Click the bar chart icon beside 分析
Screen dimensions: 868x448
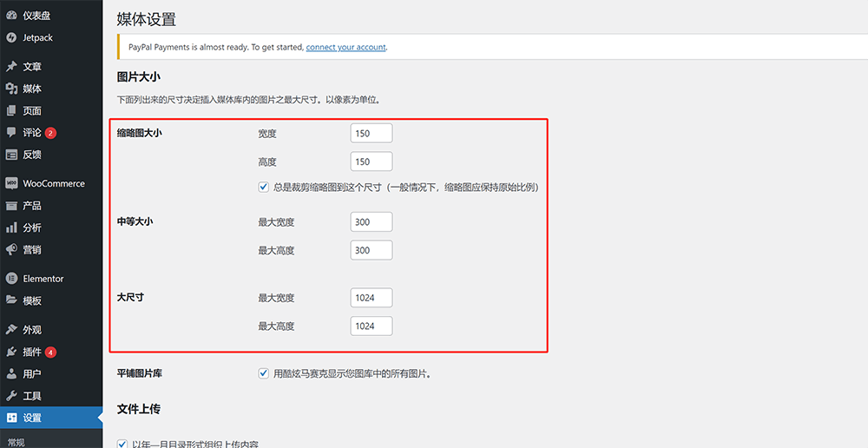tap(11, 227)
